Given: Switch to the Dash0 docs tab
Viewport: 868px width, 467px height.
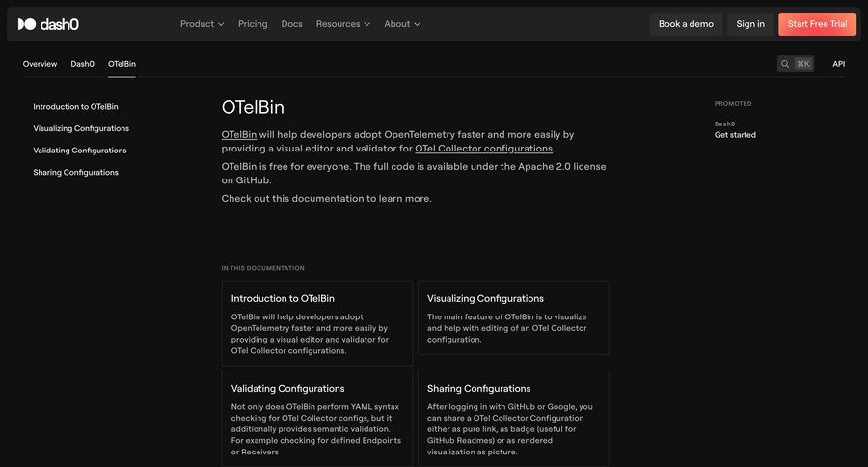Looking at the screenshot, I should (x=83, y=64).
